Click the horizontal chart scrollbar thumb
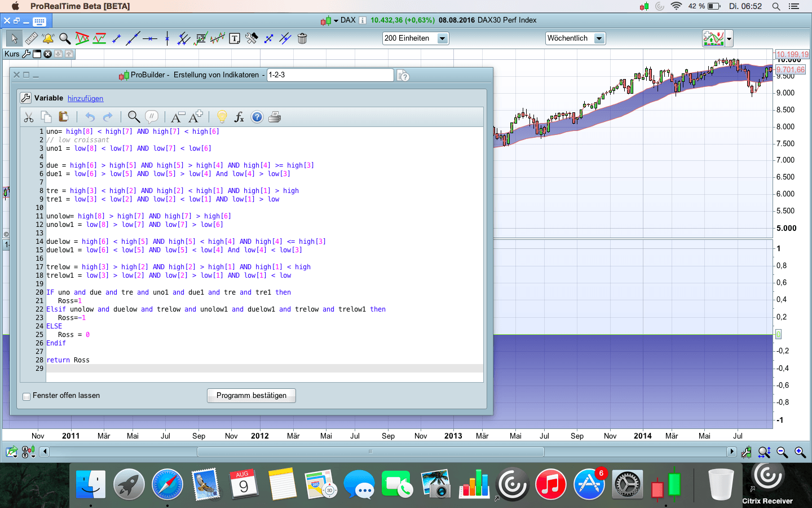 point(370,452)
